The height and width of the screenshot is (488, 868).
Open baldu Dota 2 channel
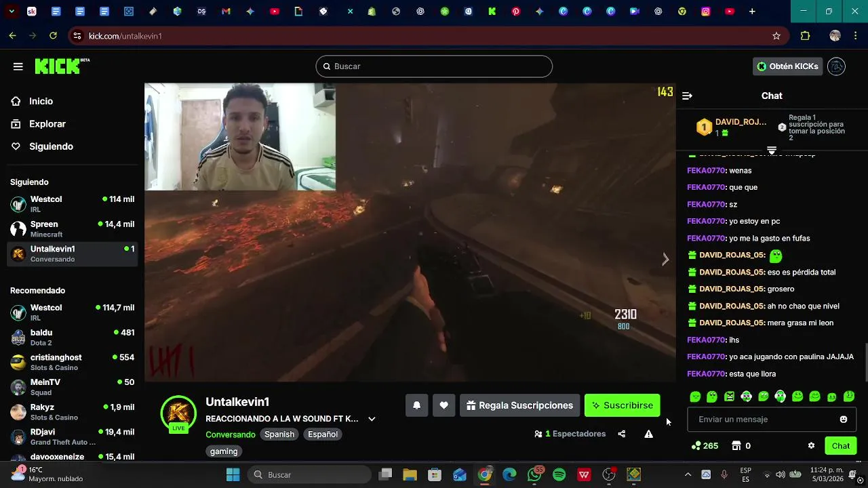[72, 338]
